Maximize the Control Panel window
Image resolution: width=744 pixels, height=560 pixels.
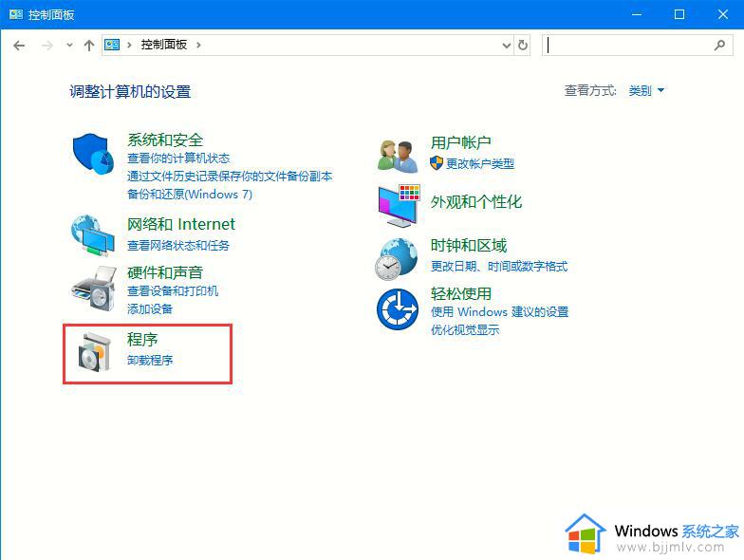[679, 14]
